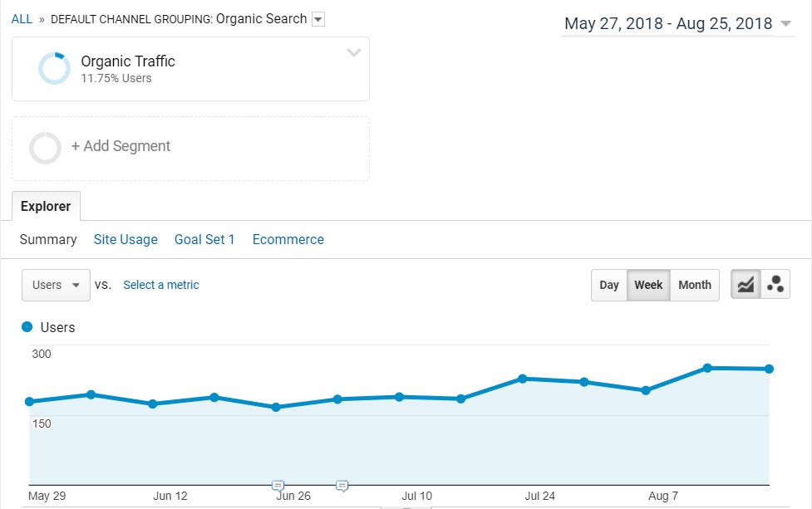Viewport: 812px width, 509px height.
Task: Click the Add Segment circle icon
Action: (45, 149)
